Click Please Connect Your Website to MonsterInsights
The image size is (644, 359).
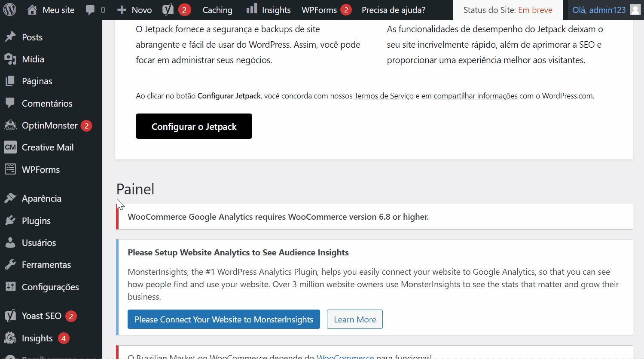pos(224,319)
